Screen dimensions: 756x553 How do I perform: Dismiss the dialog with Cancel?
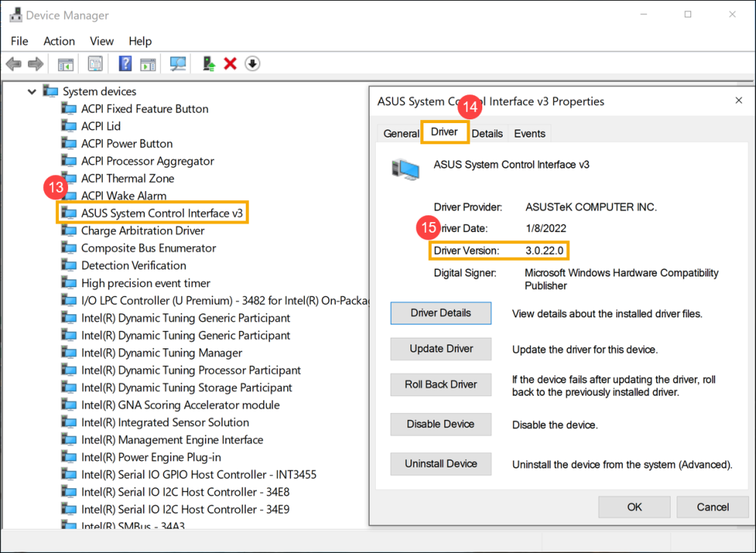712,507
